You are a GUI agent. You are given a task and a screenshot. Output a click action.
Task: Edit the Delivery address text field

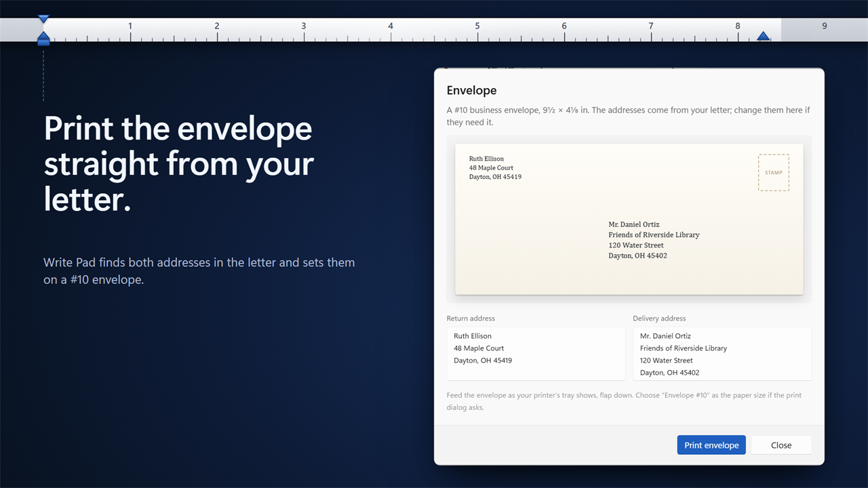coord(722,354)
